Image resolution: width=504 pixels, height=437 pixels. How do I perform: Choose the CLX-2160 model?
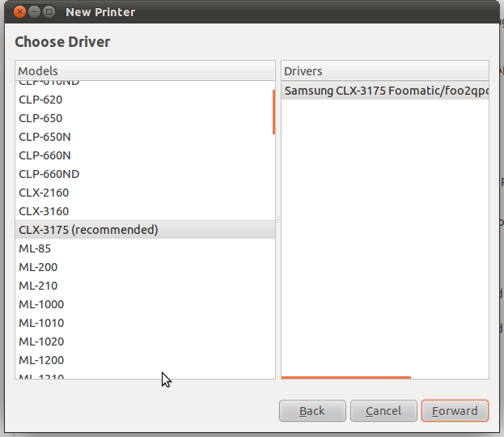pos(145,193)
